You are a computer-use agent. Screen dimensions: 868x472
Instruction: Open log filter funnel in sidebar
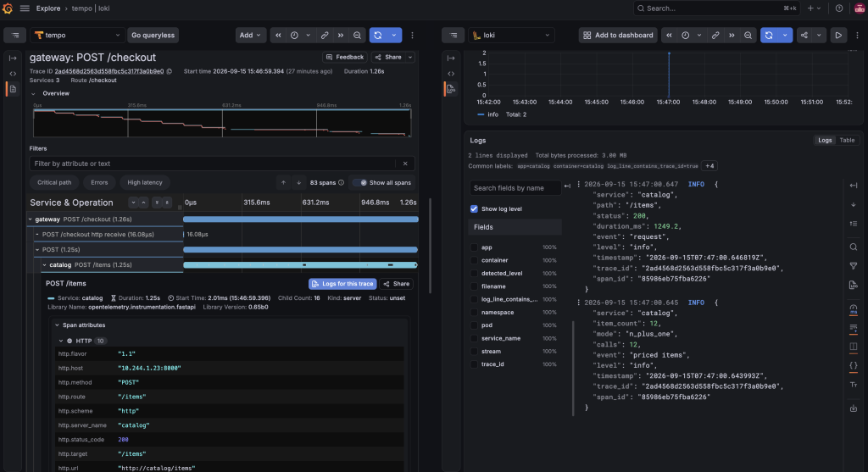point(854,265)
